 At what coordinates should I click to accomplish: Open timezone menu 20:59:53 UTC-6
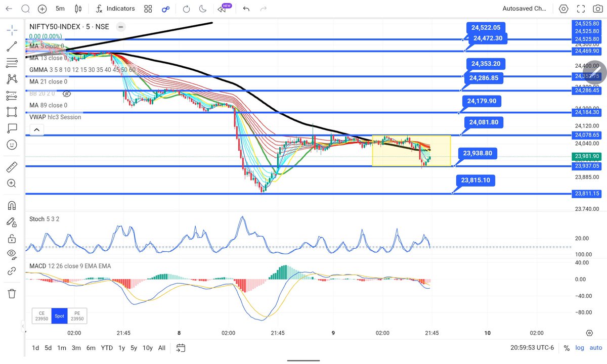coord(533,348)
